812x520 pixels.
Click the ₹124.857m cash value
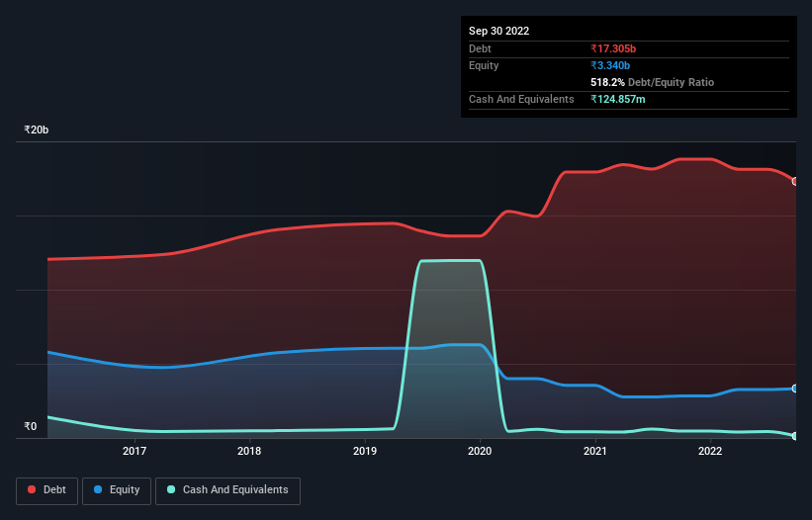(618, 99)
